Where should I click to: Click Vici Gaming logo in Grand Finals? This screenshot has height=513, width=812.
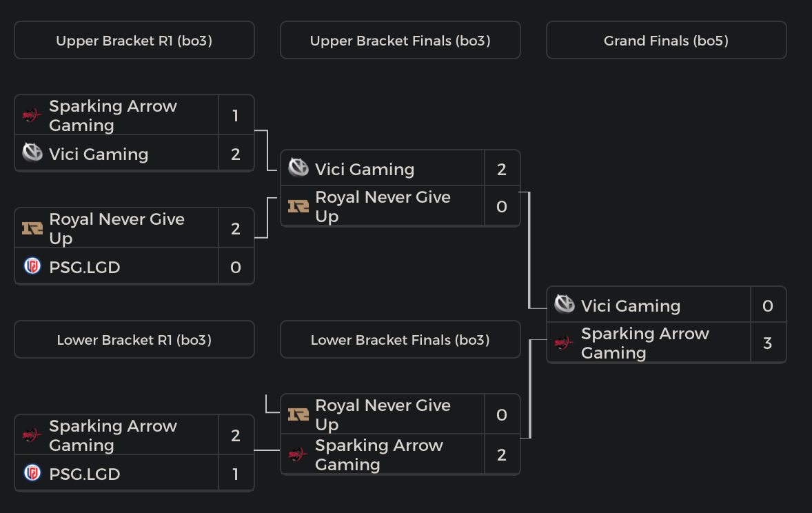coord(564,304)
